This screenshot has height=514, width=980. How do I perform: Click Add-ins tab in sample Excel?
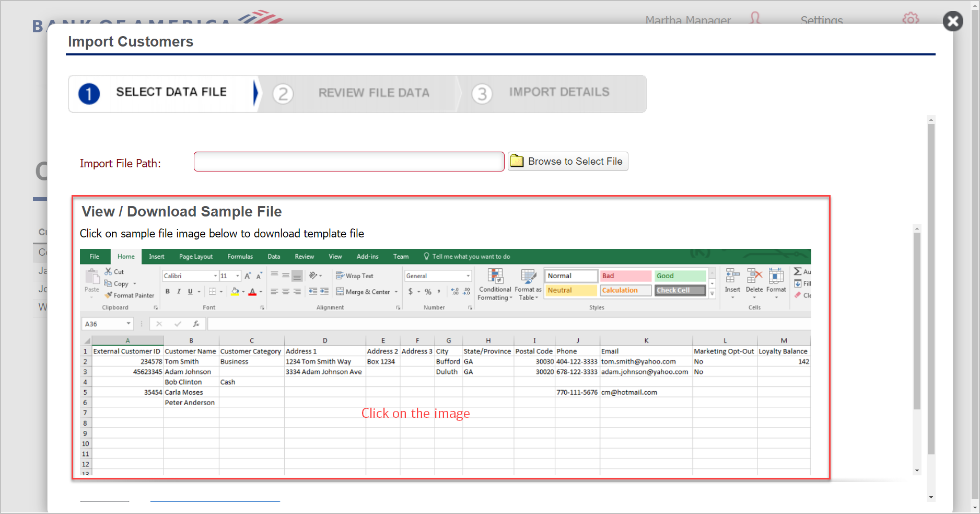pos(368,256)
